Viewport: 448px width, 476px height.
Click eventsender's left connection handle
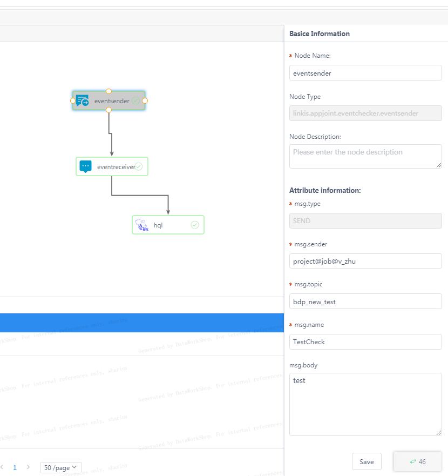73,100
